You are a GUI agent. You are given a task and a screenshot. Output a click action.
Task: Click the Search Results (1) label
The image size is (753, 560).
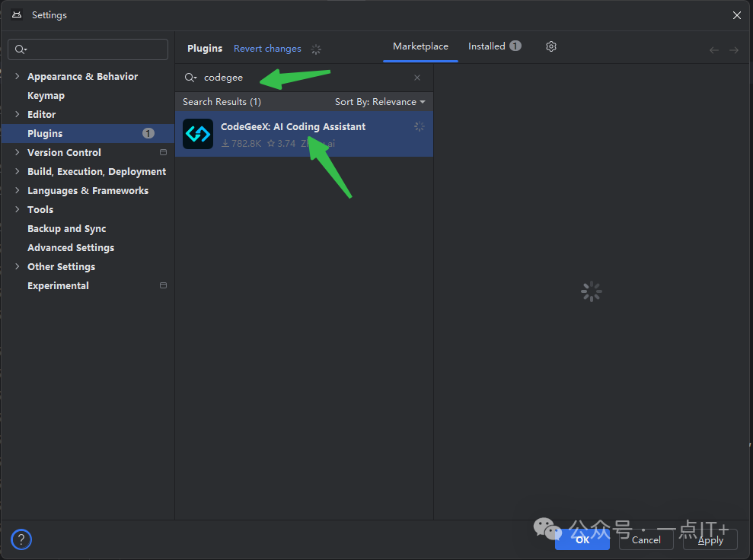pyautogui.click(x=222, y=102)
